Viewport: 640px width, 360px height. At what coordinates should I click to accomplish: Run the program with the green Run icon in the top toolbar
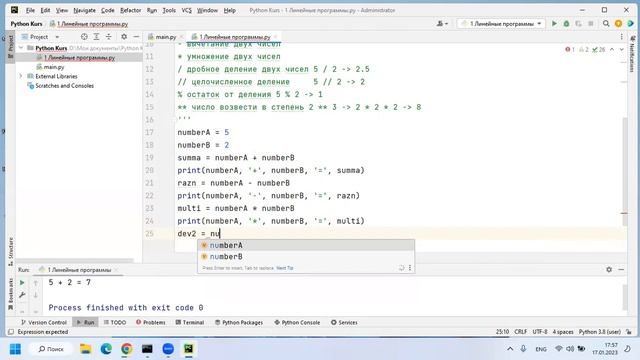point(554,24)
